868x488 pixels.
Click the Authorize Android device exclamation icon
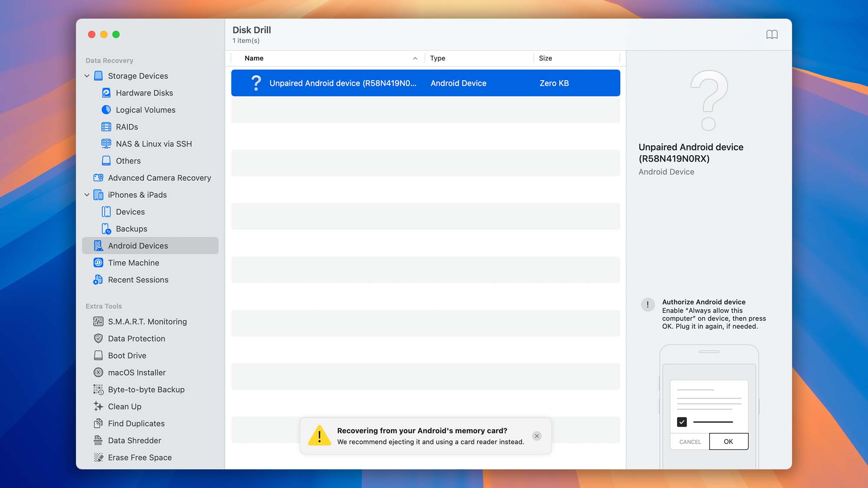coord(648,305)
